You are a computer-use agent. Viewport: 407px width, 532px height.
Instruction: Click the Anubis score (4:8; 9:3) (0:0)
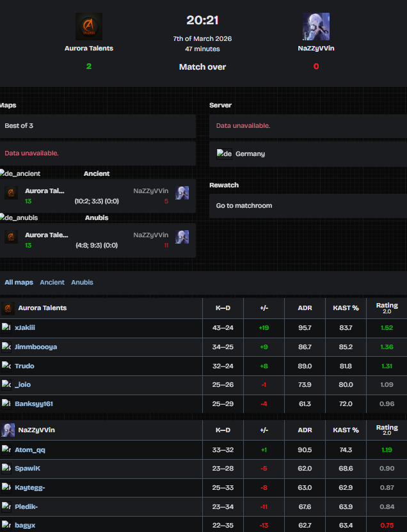click(x=97, y=246)
